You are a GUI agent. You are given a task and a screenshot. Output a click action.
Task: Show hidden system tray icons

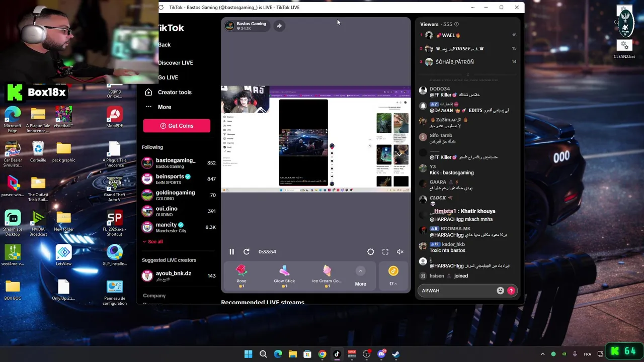[x=542, y=354]
